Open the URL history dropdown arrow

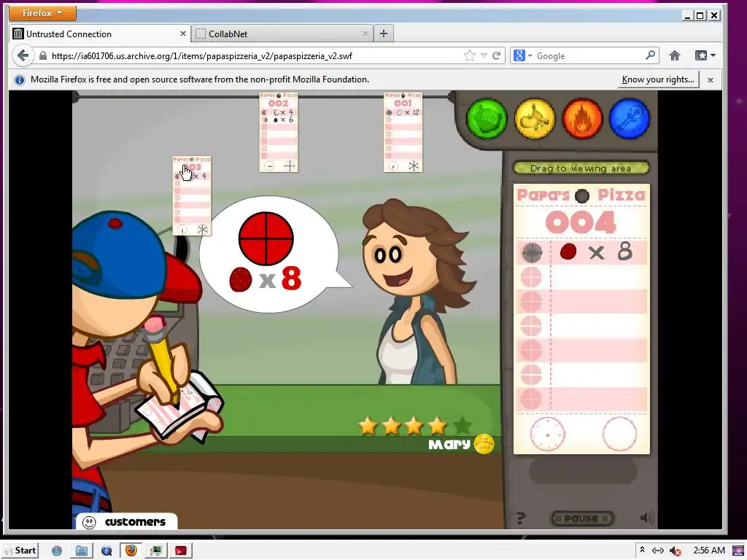[x=484, y=55]
